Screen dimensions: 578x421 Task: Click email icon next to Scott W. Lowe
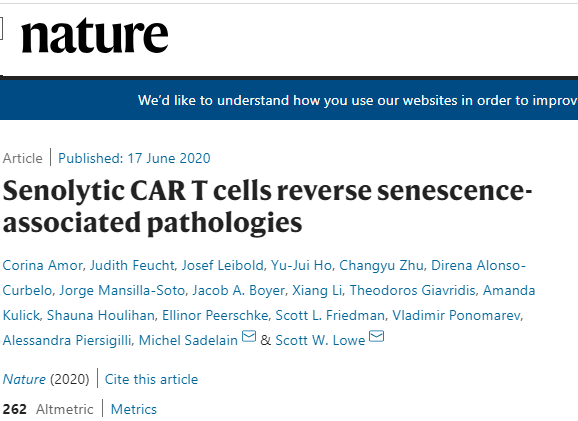[x=376, y=336]
